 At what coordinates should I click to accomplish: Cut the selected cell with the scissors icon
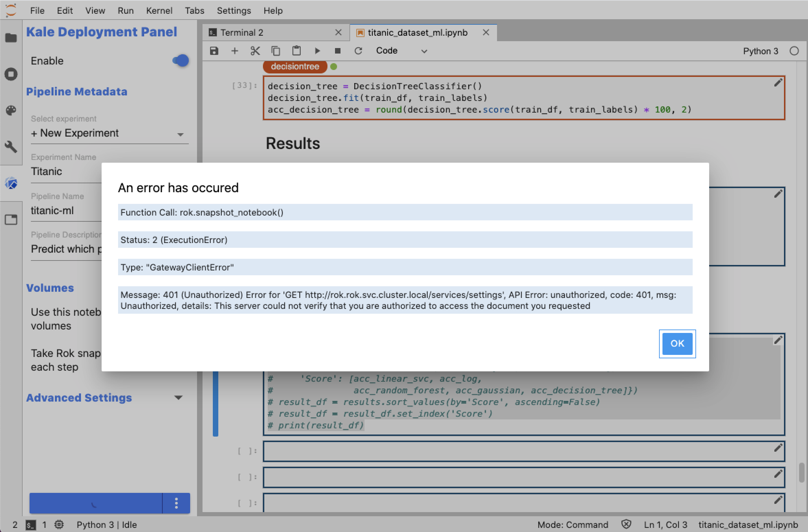[x=255, y=51]
